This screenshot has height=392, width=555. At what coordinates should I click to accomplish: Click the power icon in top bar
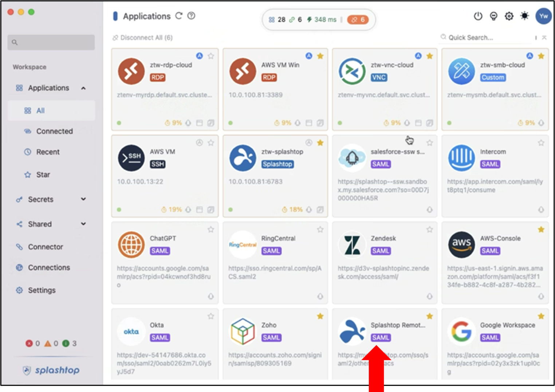click(478, 16)
